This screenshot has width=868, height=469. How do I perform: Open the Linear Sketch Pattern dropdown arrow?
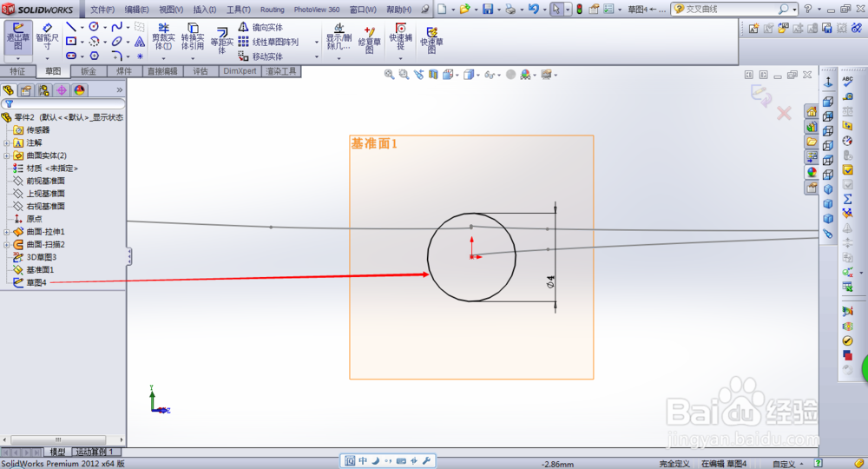317,42
